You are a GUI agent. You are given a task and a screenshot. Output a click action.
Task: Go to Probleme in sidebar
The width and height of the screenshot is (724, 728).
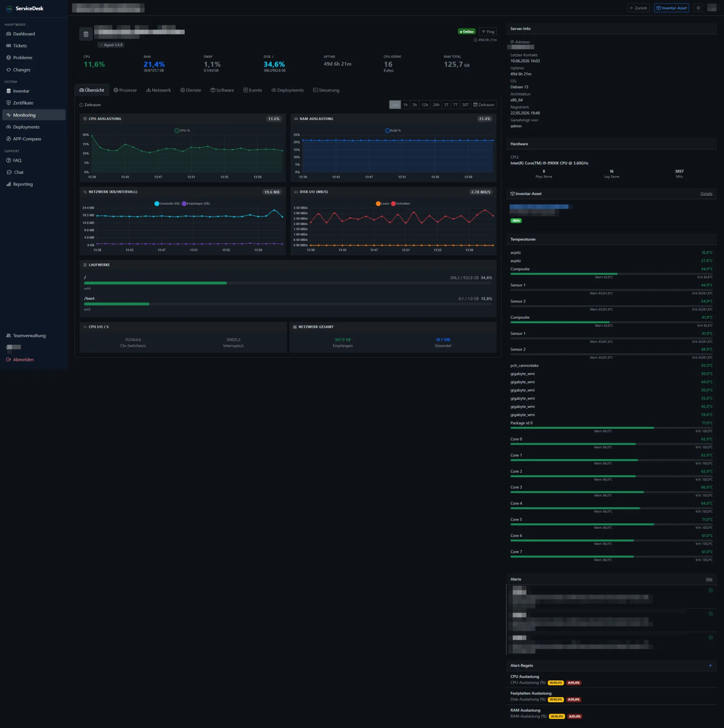pos(34,57)
